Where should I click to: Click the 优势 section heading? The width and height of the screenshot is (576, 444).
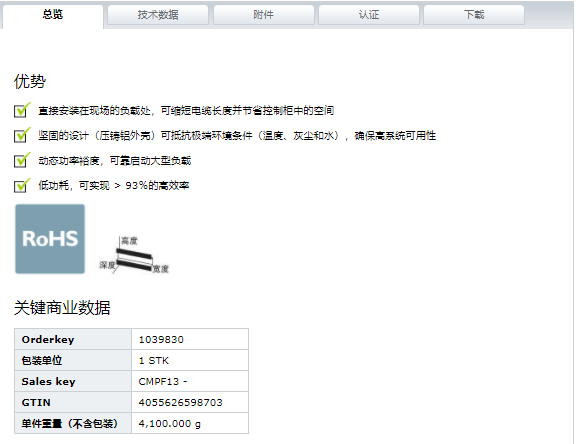click(x=30, y=81)
